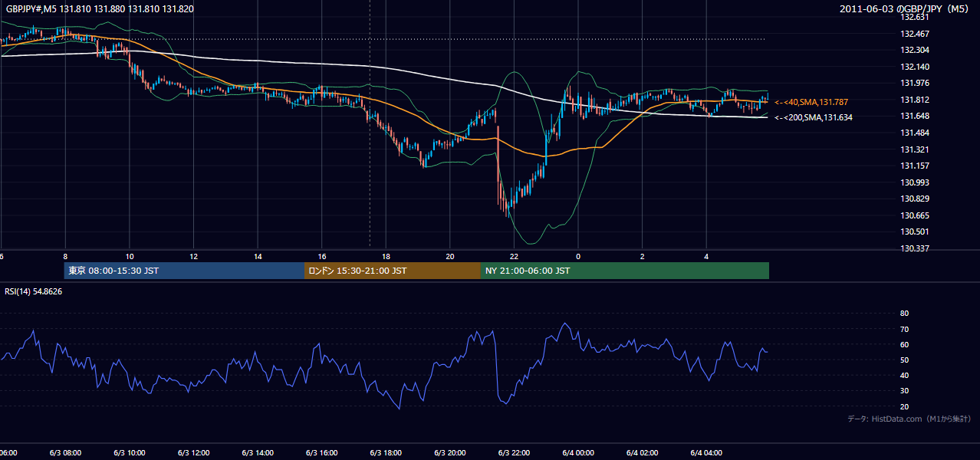This screenshot has width=980, height=460.
Task: Click the chart title 2011-06-03 のGBP/JPY (M5)
Action: click(x=905, y=8)
